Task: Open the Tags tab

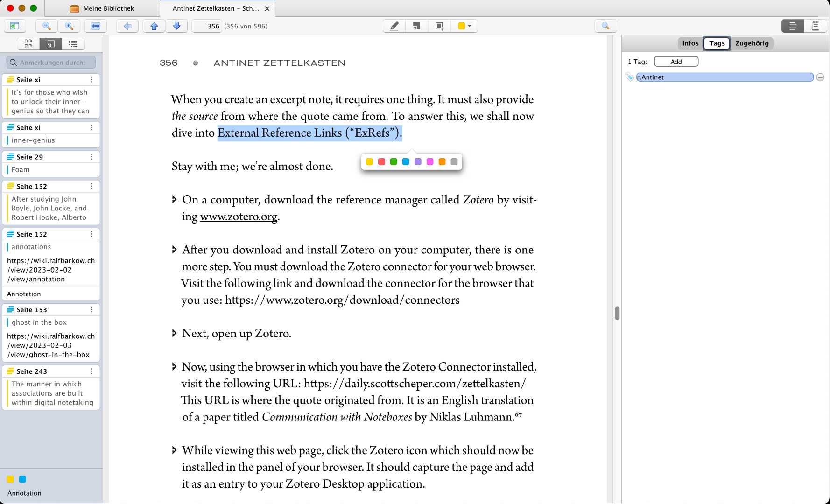Action: pos(717,43)
